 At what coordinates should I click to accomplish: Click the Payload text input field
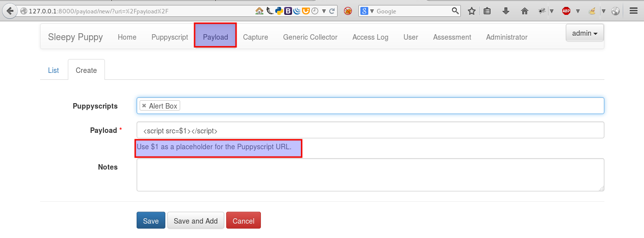click(x=370, y=130)
